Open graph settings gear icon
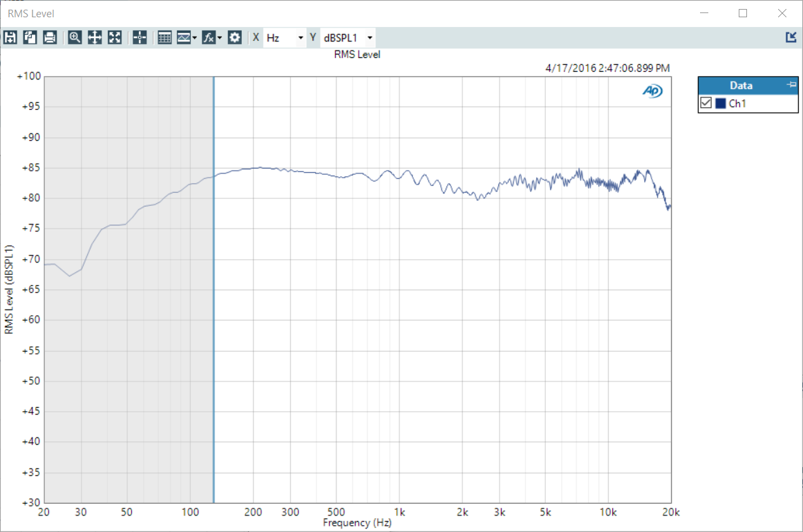The width and height of the screenshot is (803, 532). click(x=234, y=37)
